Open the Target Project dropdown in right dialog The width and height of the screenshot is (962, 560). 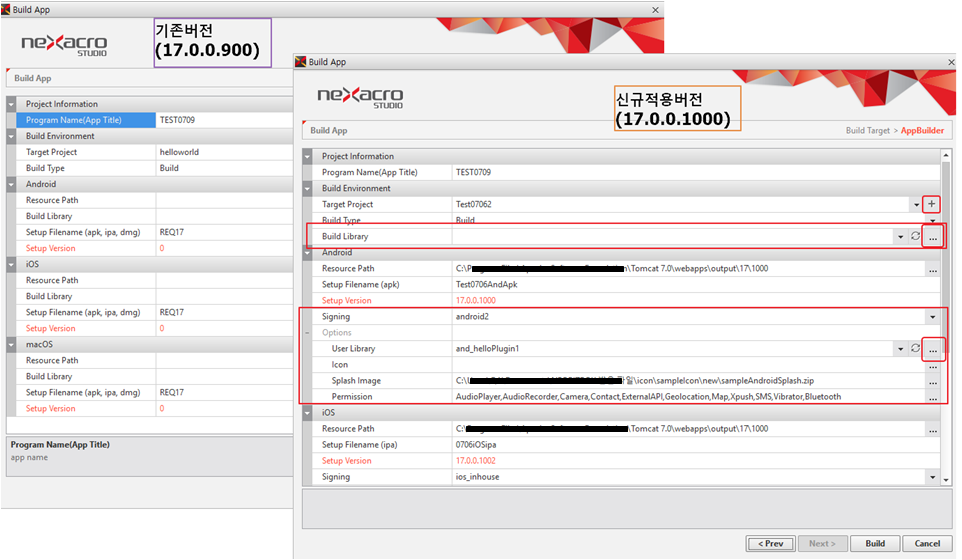[915, 204]
